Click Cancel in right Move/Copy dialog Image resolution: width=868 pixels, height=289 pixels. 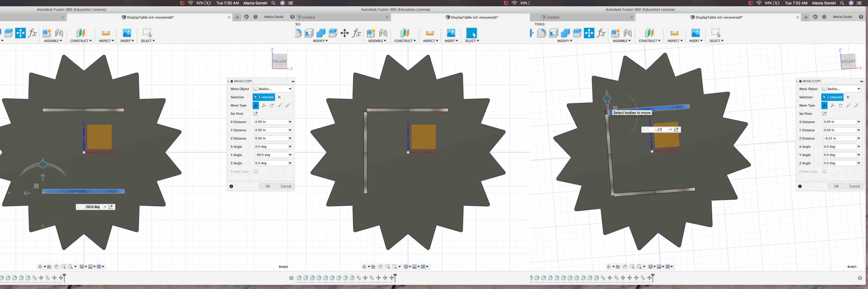[x=854, y=186]
